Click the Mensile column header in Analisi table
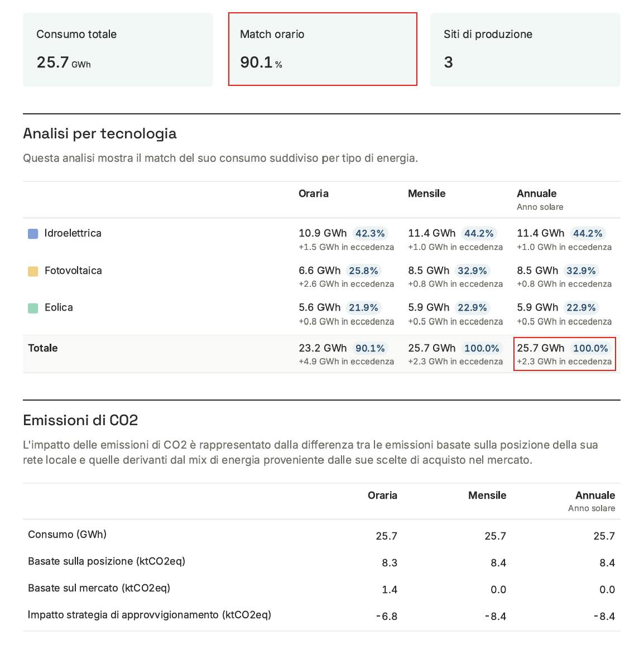Viewport: 644px width, 645px height. [426, 194]
